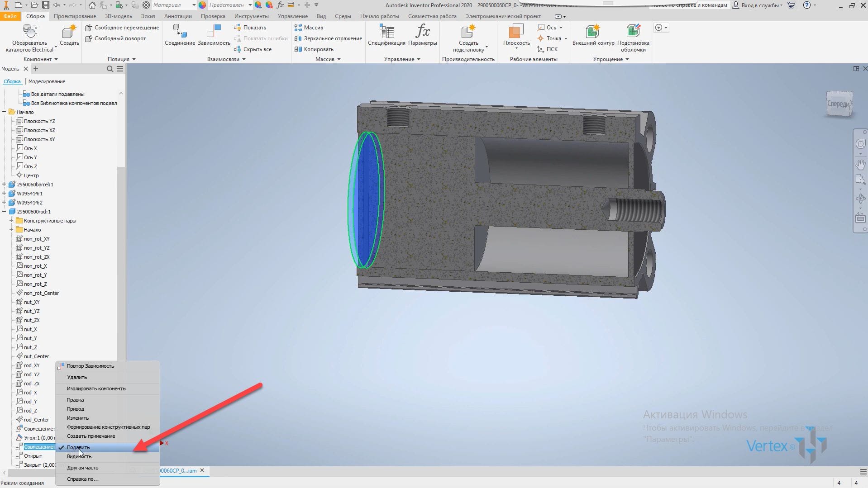Choose Удалить from the context menu
Viewport: 868px width, 488px height.
(x=108, y=377)
